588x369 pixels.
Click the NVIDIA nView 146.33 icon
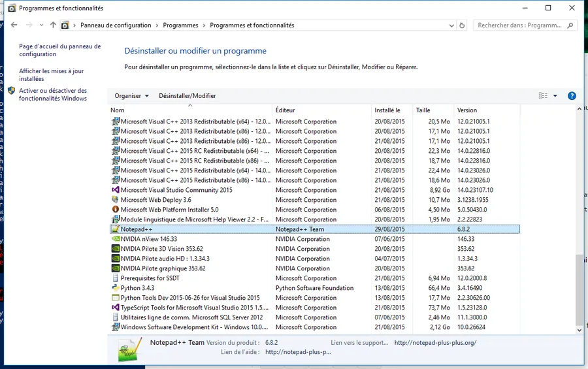point(116,239)
